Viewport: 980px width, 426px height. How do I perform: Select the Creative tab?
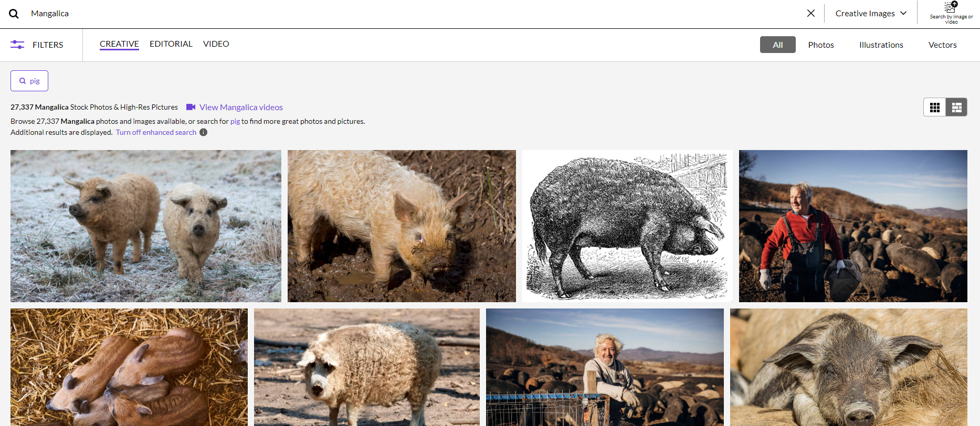tap(119, 44)
